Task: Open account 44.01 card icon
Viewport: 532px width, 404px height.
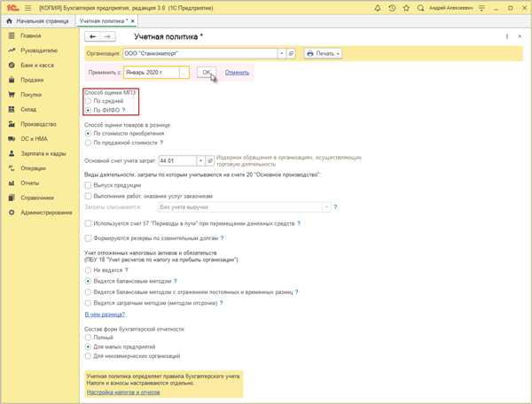Action: tap(210, 160)
